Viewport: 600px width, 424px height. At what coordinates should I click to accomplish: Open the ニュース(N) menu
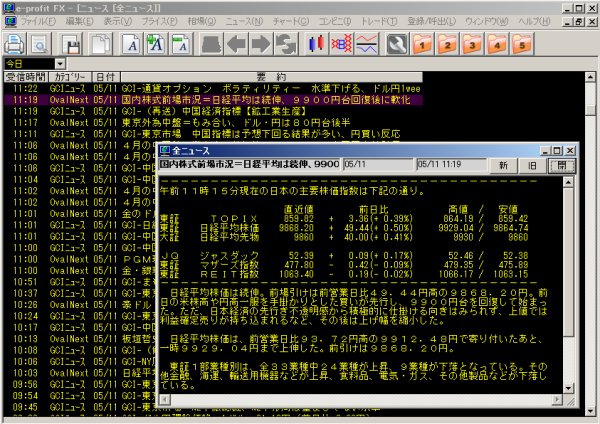coord(244,21)
